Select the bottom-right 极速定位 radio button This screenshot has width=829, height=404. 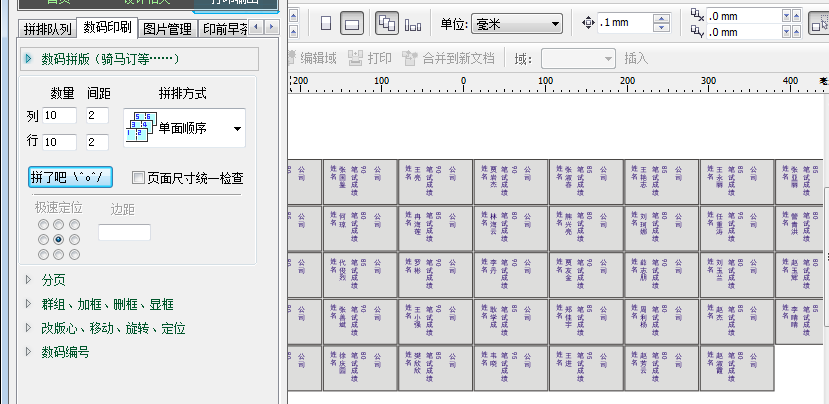pyautogui.click(x=75, y=255)
